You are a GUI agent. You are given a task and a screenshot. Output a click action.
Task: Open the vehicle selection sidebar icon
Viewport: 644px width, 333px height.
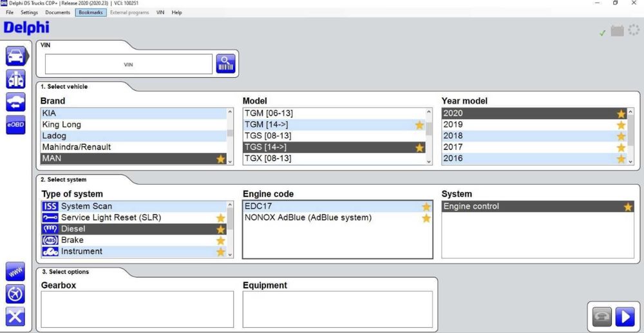16,56
